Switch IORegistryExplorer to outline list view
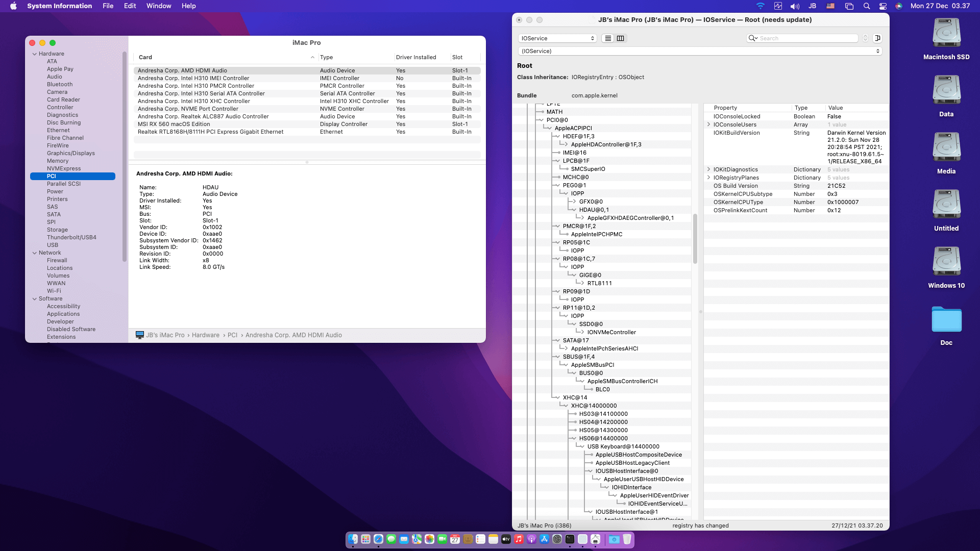This screenshot has width=980, height=551. [608, 38]
